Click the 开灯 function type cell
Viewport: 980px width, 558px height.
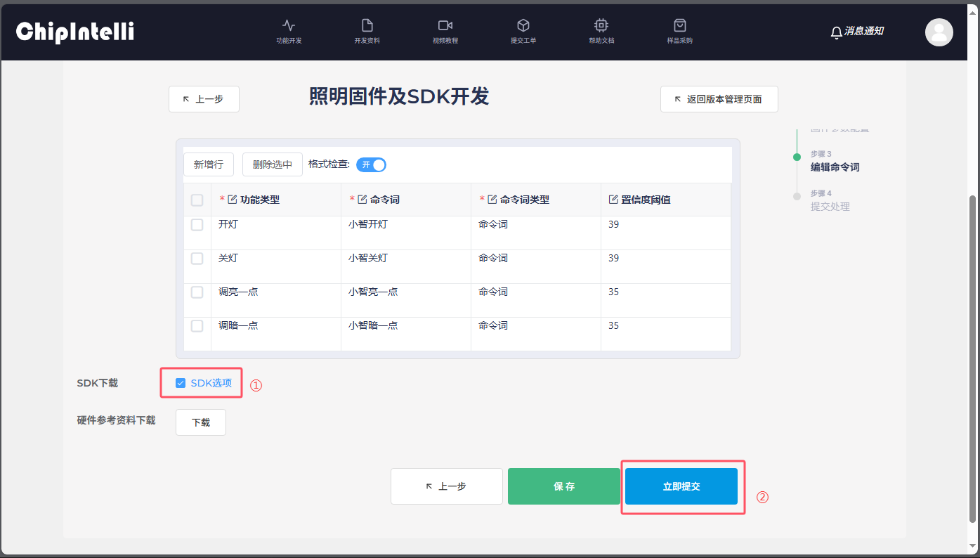coord(276,233)
